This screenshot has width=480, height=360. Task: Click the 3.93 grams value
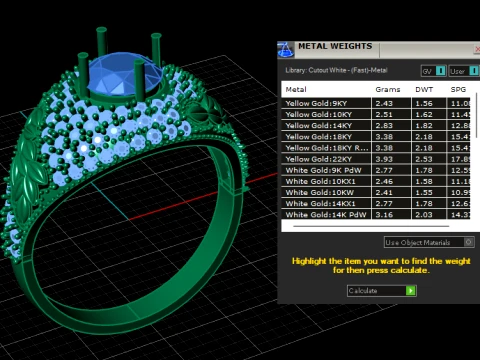coord(384,159)
